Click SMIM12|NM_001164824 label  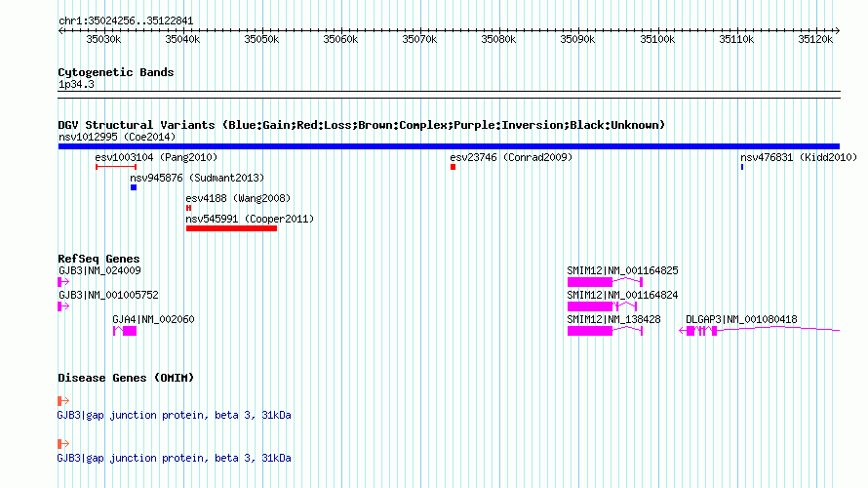tap(622, 295)
